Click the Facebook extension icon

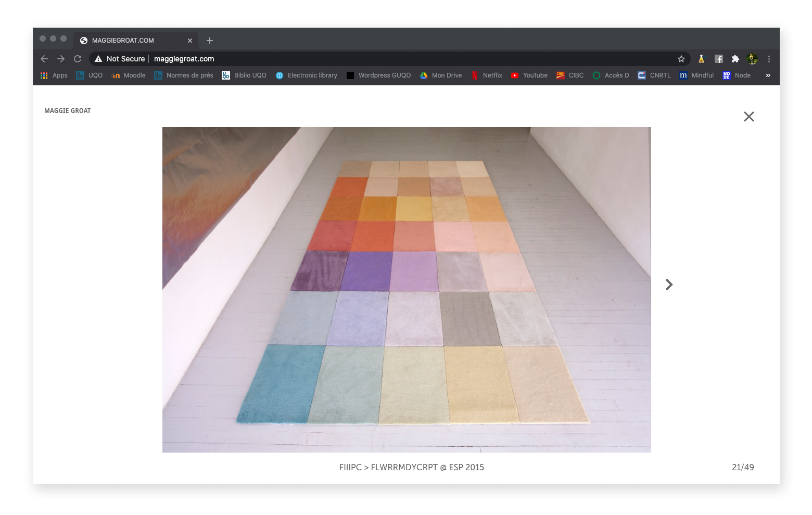[718, 59]
